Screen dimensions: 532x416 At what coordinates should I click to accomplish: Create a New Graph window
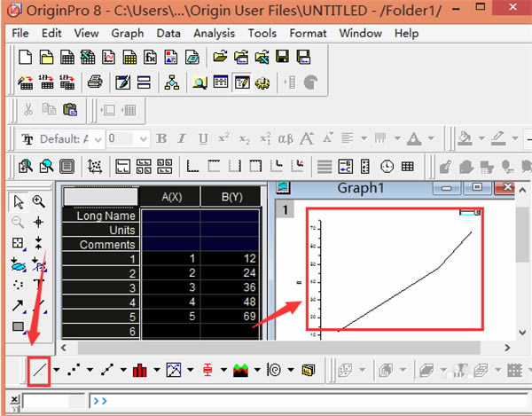tap(108, 57)
